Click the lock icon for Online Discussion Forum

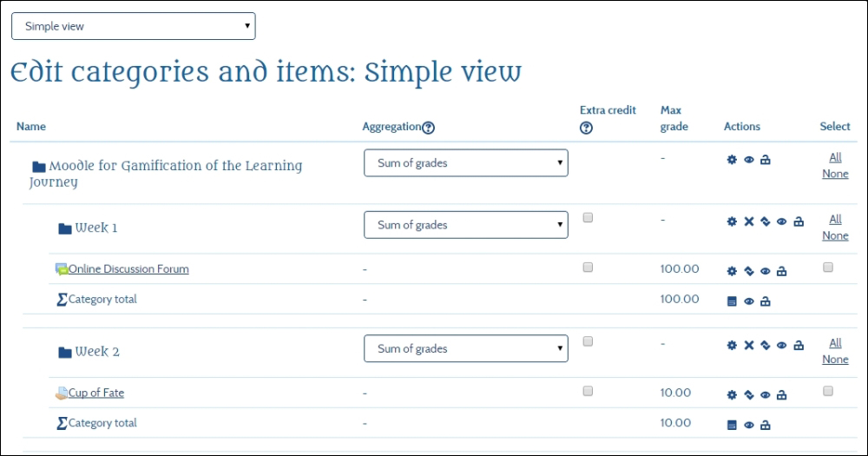click(x=781, y=271)
